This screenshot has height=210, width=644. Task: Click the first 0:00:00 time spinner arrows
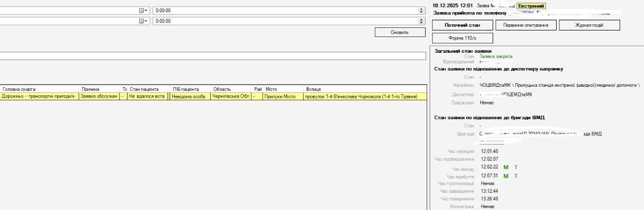[x=421, y=10]
